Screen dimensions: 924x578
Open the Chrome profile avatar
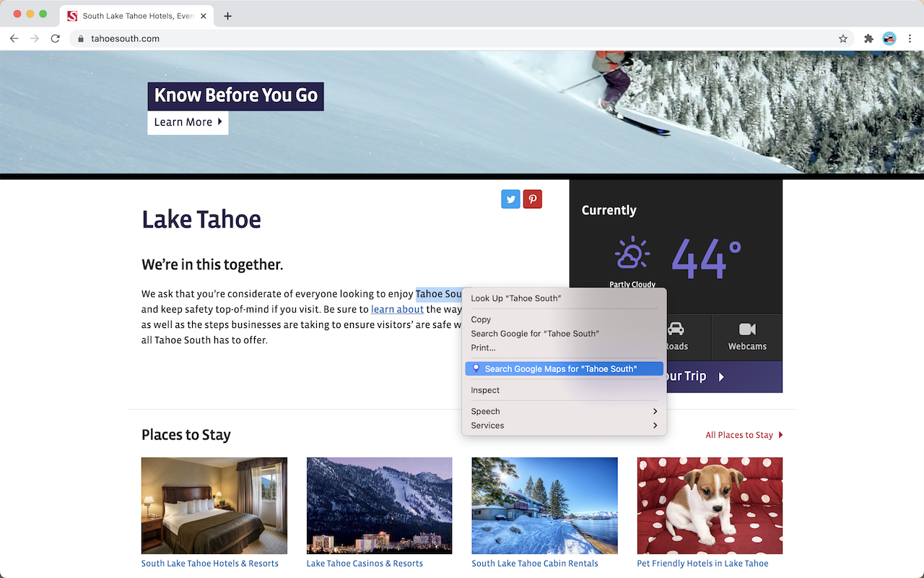[x=889, y=38]
